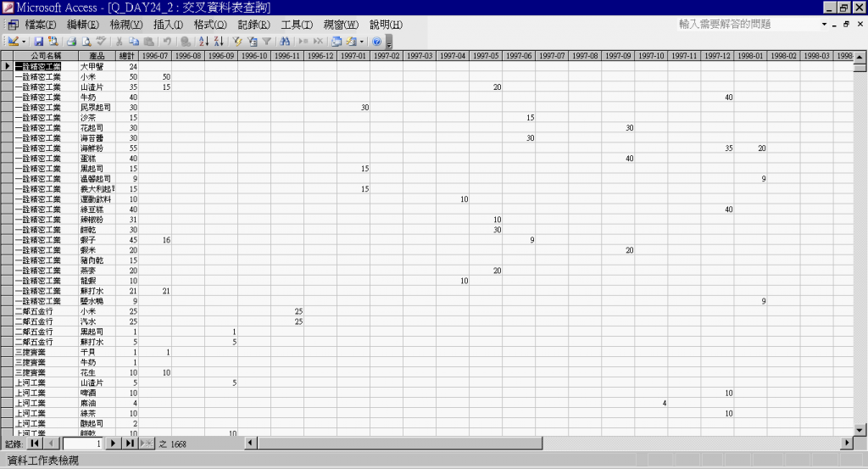Click the Insert Hyperlink globe icon
The image size is (868, 469).
point(186,42)
